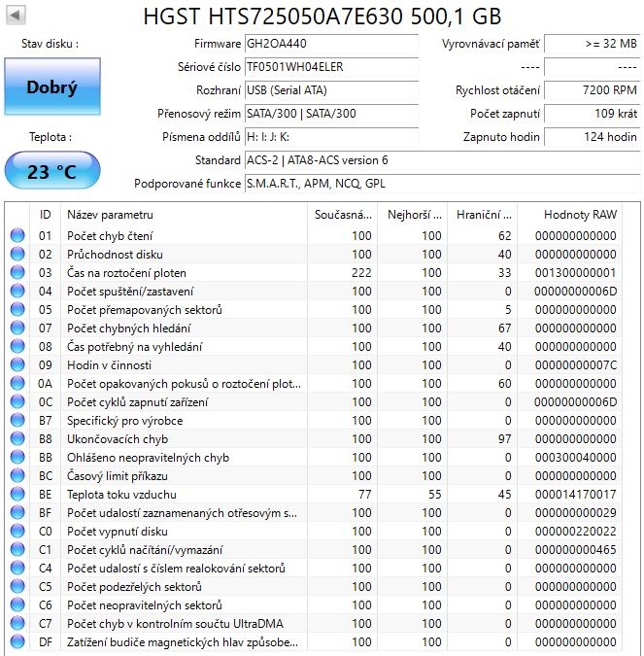644x656 pixels.
Task: Select 'Počet vypnutí disku' parameter name
Action: pos(118,532)
